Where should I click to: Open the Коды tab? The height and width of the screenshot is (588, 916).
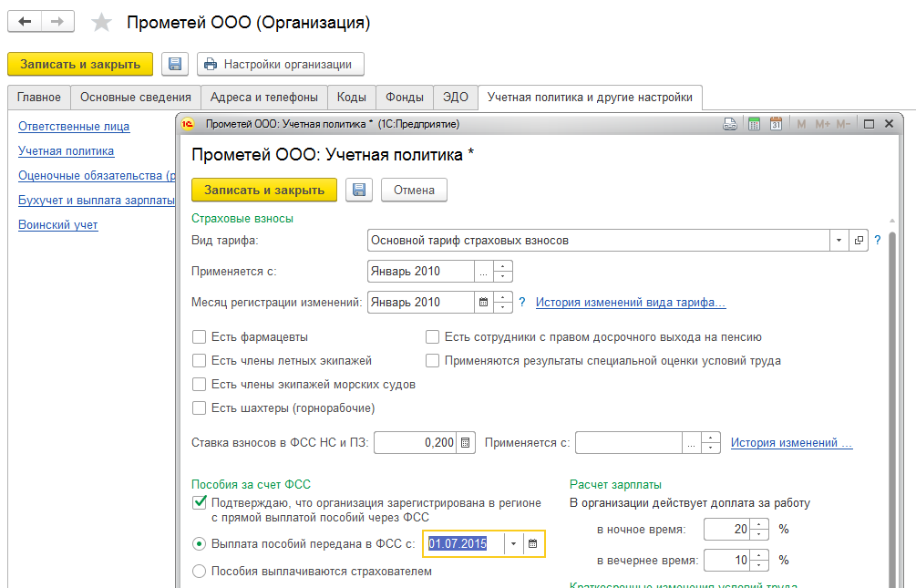(x=352, y=97)
